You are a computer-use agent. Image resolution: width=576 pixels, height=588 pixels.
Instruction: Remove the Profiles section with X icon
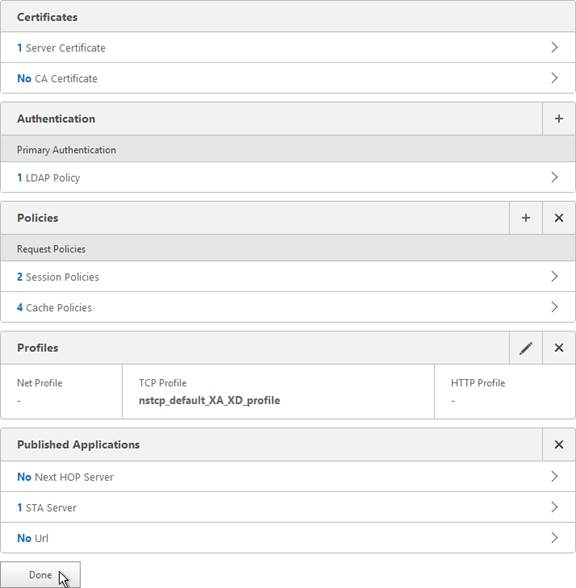click(558, 348)
